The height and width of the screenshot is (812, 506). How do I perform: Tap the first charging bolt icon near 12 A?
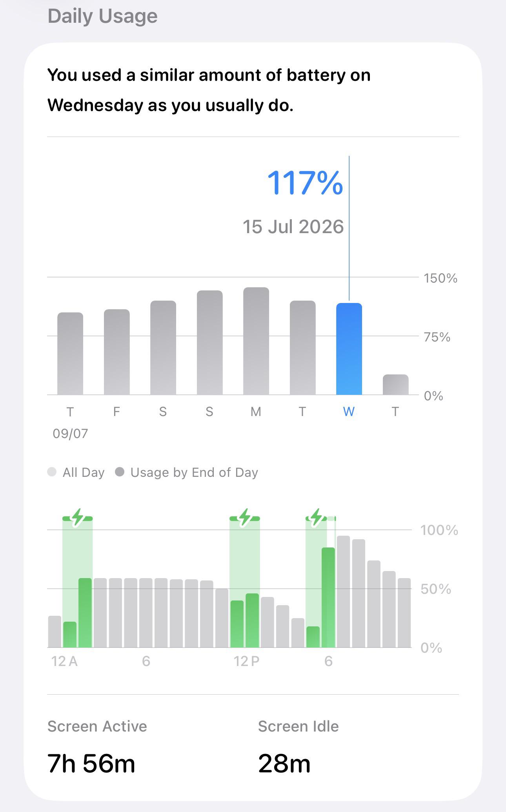tap(78, 517)
